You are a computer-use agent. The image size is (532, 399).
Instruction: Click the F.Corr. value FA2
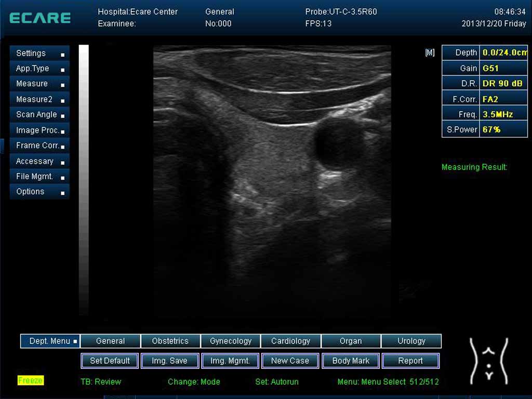[x=503, y=99]
